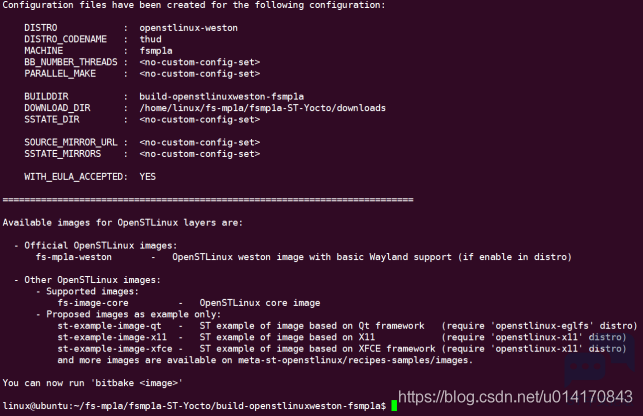Click the green terminal cursor block
Screen dimensions: 643x416
click(394, 405)
